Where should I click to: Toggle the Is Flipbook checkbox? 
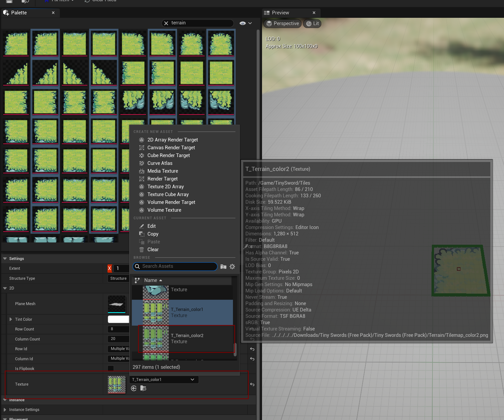[x=111, y=368]
